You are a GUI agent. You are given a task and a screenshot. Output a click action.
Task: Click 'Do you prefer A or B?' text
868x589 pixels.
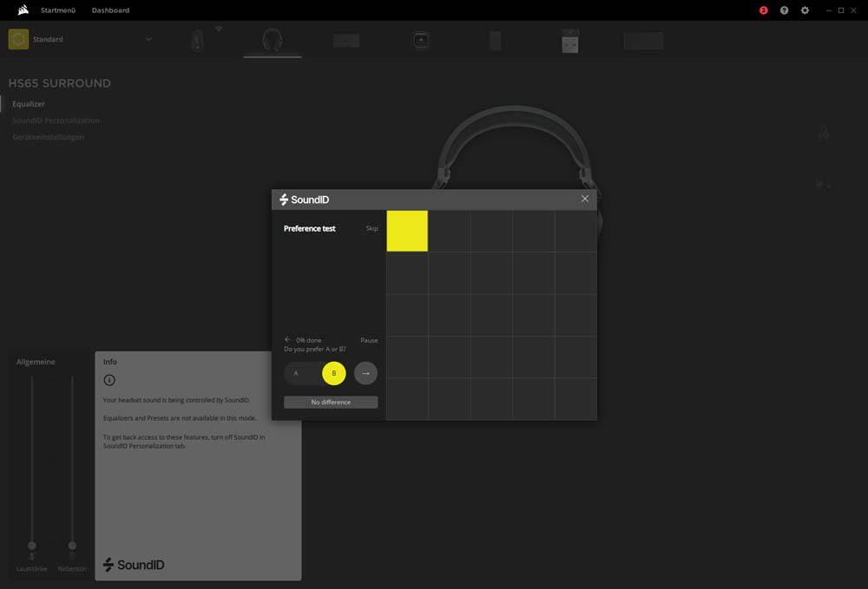tap(315, 349)
